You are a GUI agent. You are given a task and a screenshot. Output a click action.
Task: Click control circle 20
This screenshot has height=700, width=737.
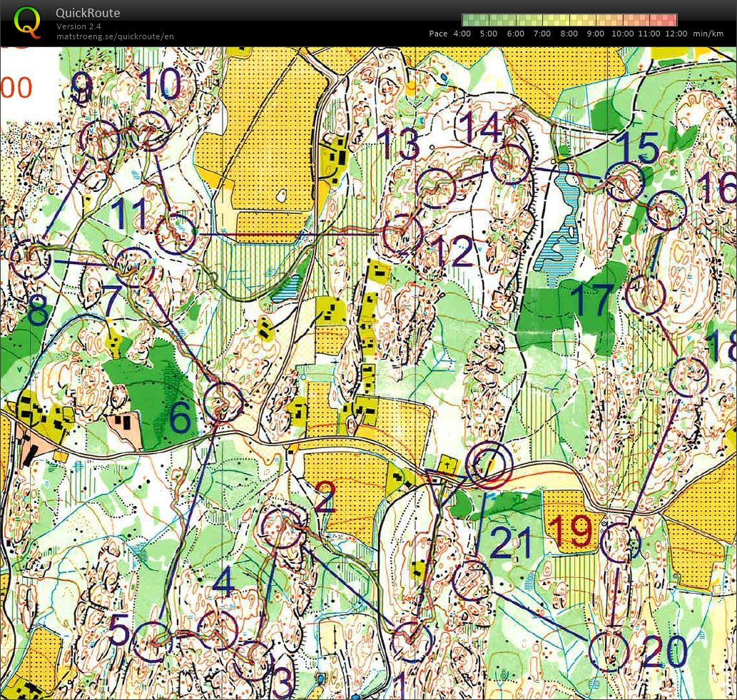coord(609,651)
